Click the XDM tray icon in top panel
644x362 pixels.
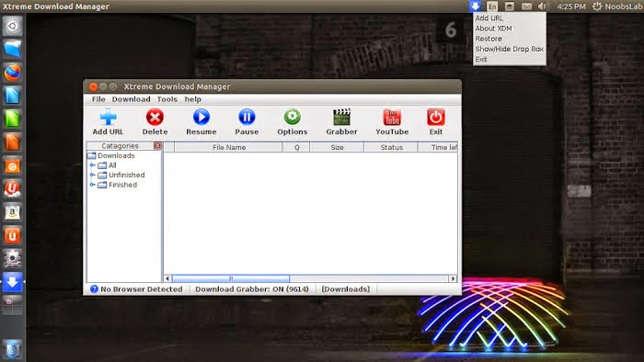(x=476, y=6)
